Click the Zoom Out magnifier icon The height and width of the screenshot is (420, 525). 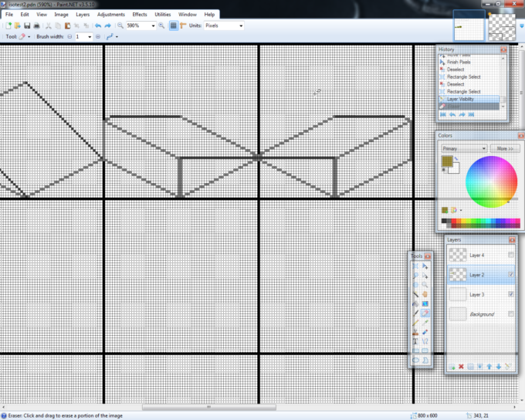coord(120,25)
